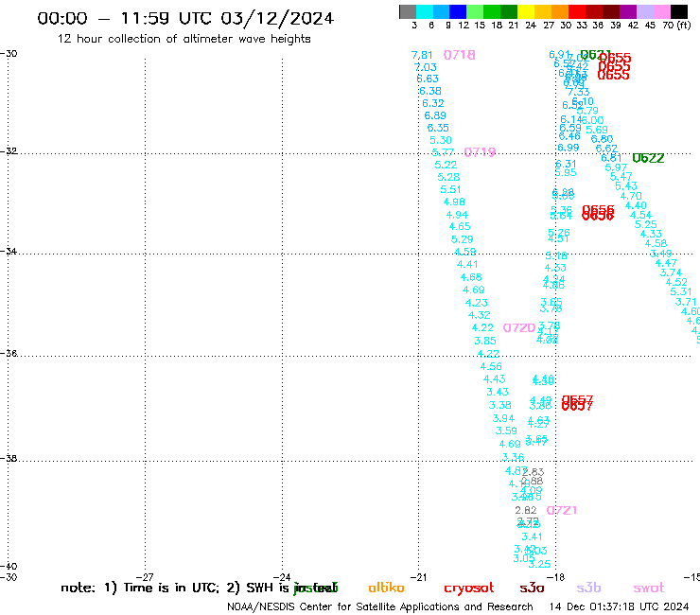Viewport: 700px width, 615px height.
Task: Click the subtitle '12 hour collection of altimeter wave heights'
Action: pos(184,39)
